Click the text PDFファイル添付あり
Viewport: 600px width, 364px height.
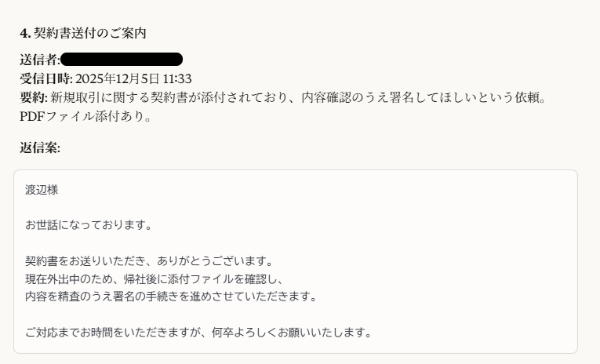85,116
